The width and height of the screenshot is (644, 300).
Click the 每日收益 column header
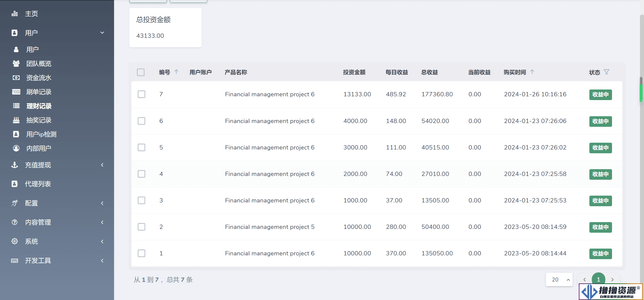pos(397,72)
